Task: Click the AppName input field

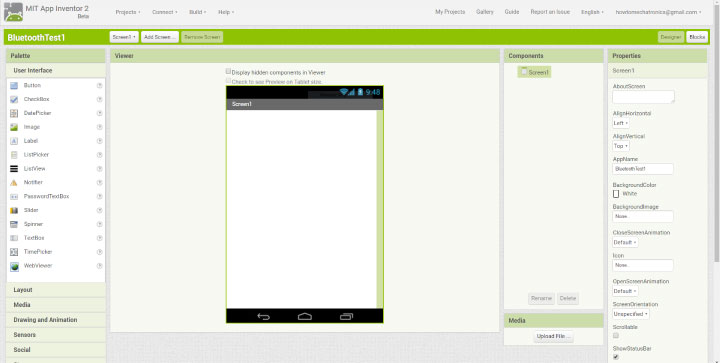Action: [642, 169]
